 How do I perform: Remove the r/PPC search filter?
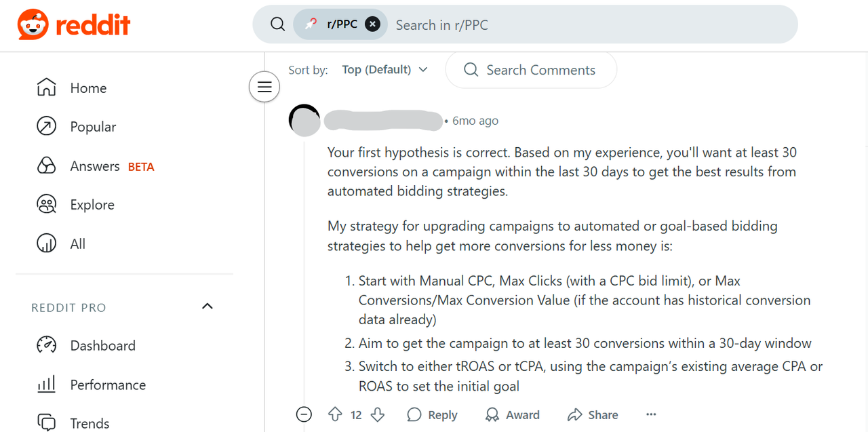coord(372,24)
